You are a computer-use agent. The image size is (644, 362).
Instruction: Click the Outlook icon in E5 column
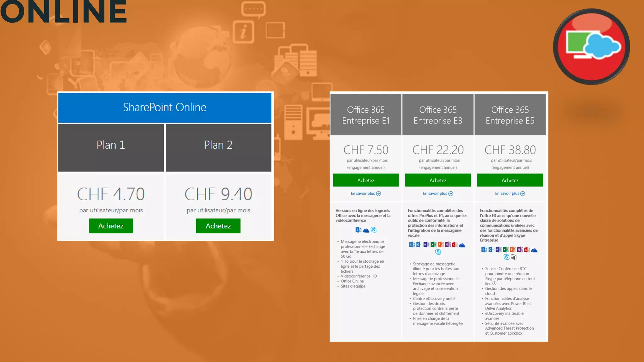[491, 250]
